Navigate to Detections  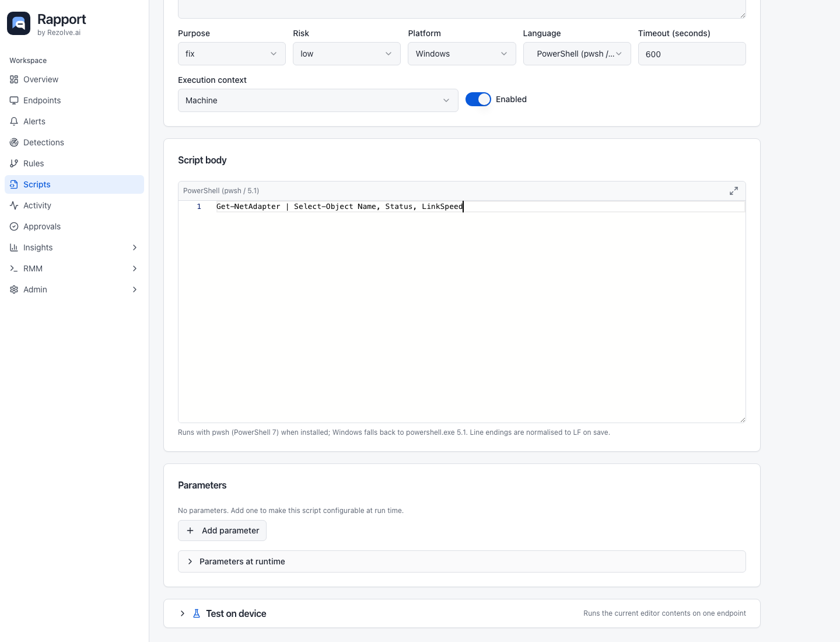(x=74, y=142)
